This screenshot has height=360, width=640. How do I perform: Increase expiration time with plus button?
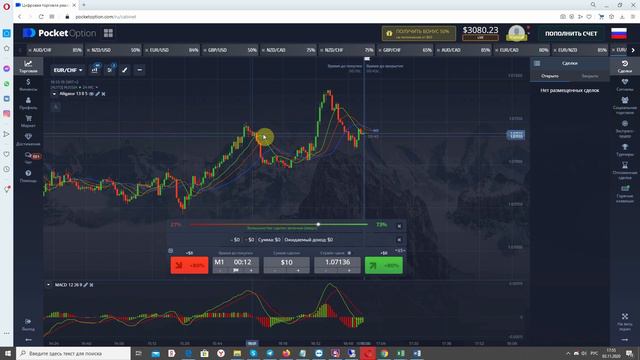(x=251, y=270)
